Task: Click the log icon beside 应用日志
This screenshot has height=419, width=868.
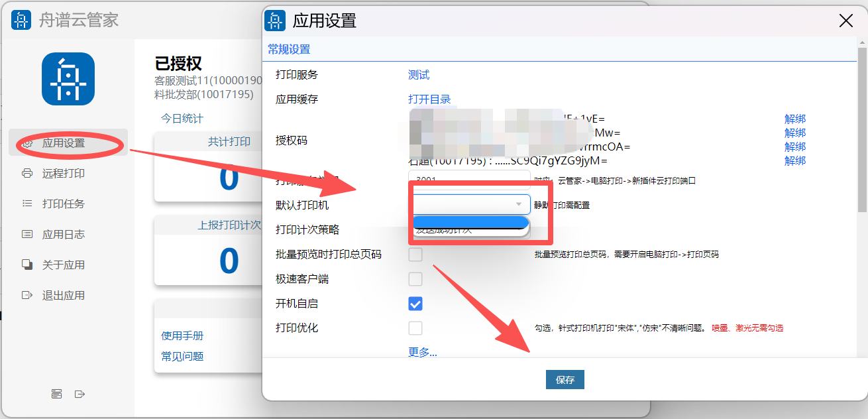Action: [x=27, y=235]
